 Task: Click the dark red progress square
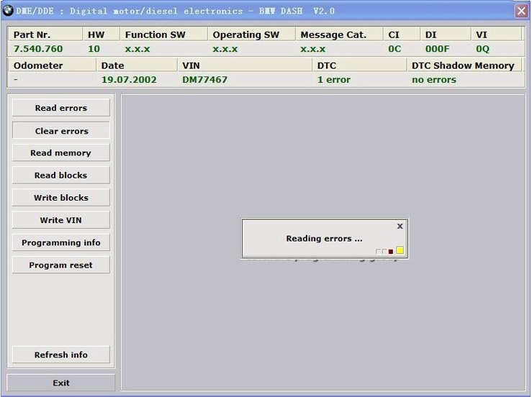point(390,252)
